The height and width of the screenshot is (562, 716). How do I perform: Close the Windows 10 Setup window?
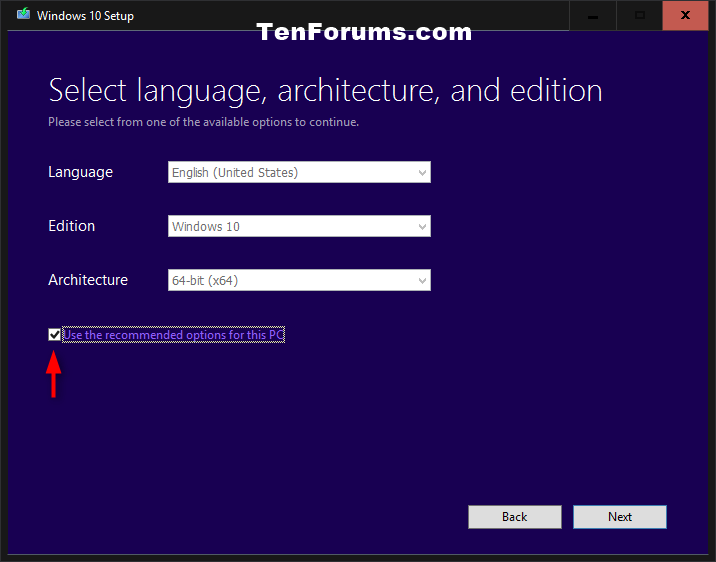click(x=685, y=16)
